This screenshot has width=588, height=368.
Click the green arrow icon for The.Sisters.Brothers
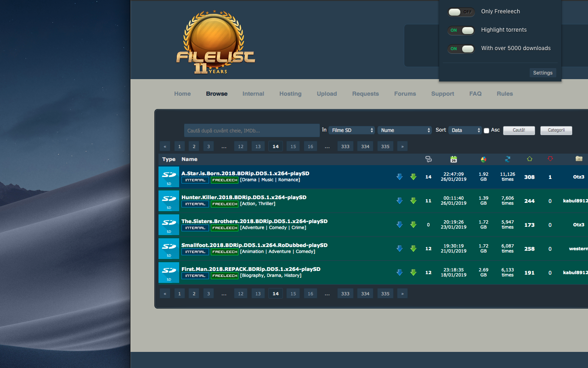(x=413, y=225)
